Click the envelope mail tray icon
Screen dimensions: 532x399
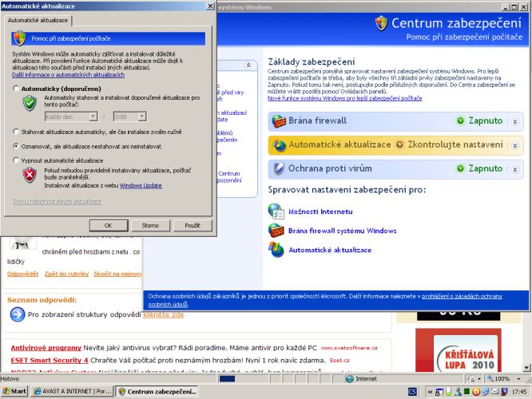click(x=495, y=392)
